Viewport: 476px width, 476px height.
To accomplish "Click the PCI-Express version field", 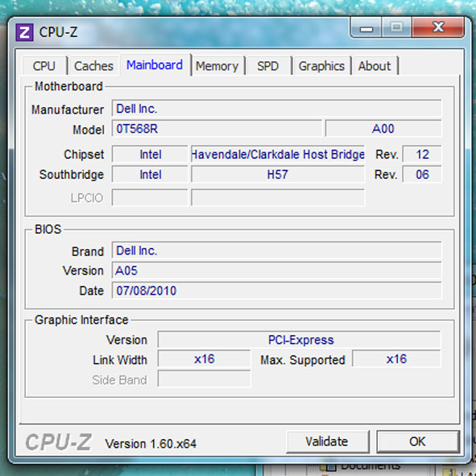I will pyautogui.click(x=299, y=339).
